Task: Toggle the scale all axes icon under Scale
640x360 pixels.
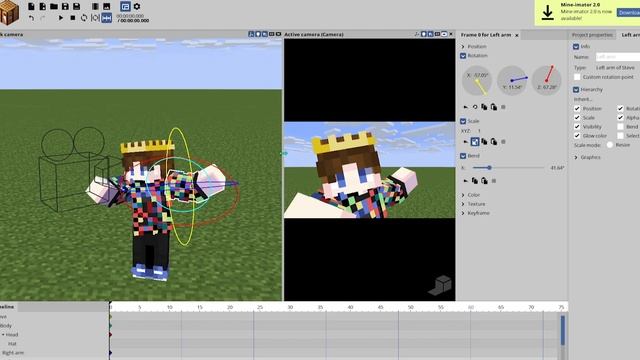Action: 475,142
